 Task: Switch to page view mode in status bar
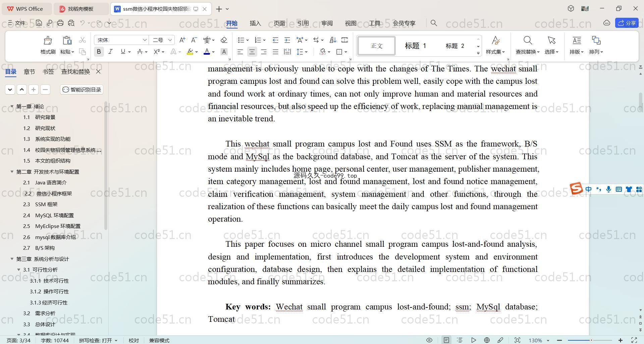446,340
